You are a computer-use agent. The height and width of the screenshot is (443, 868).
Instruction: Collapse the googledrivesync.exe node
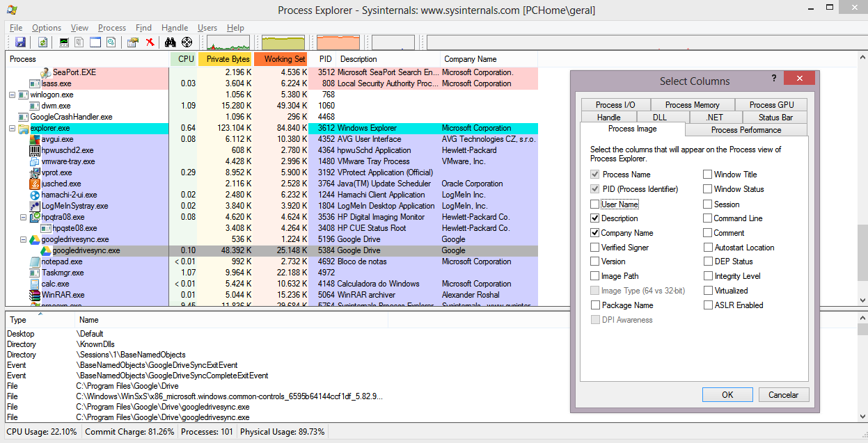coord(23,239)
